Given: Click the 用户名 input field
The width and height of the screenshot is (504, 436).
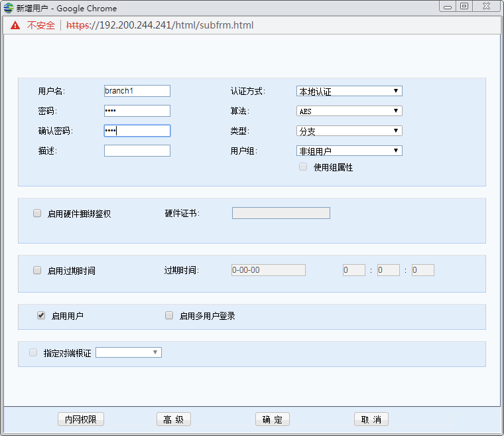Looking at the screenshot, I should tap(137, 91).
